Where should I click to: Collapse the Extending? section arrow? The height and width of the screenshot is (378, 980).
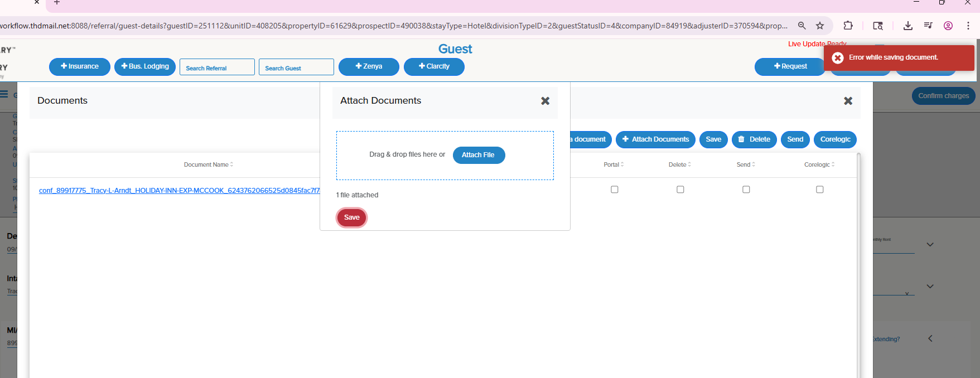pos(930,339)
